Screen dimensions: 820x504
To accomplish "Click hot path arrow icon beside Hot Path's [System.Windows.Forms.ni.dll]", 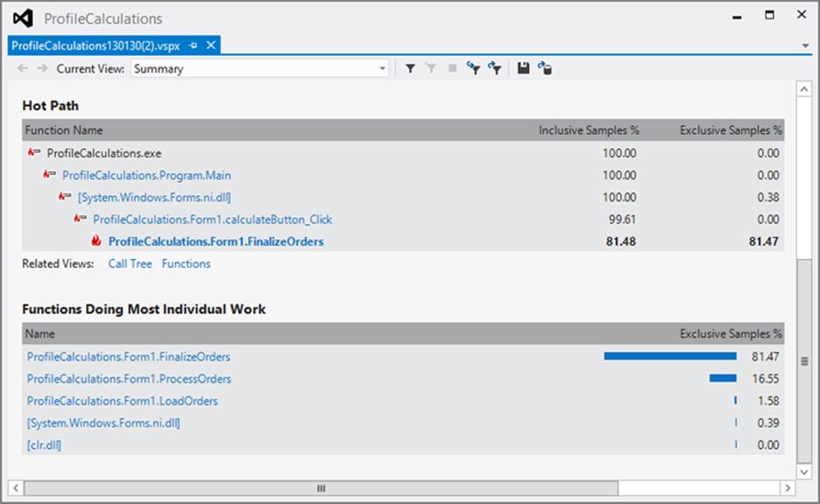I will pos(65,196).
